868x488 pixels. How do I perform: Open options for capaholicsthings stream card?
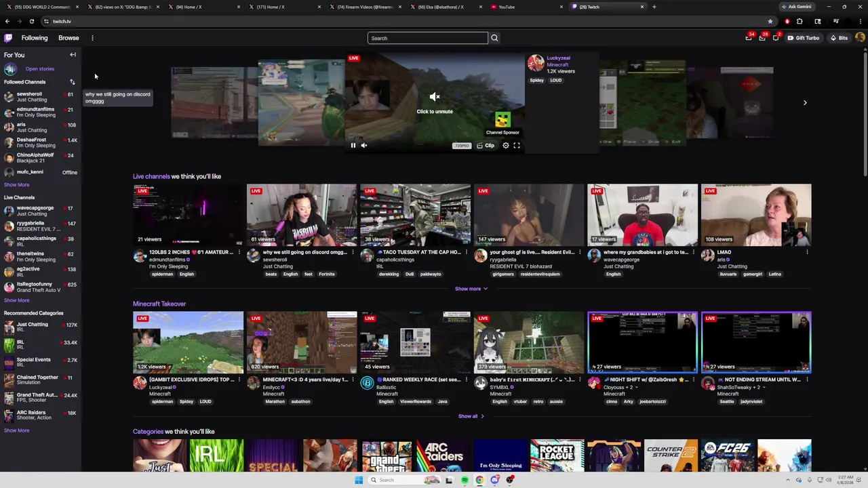467,252
